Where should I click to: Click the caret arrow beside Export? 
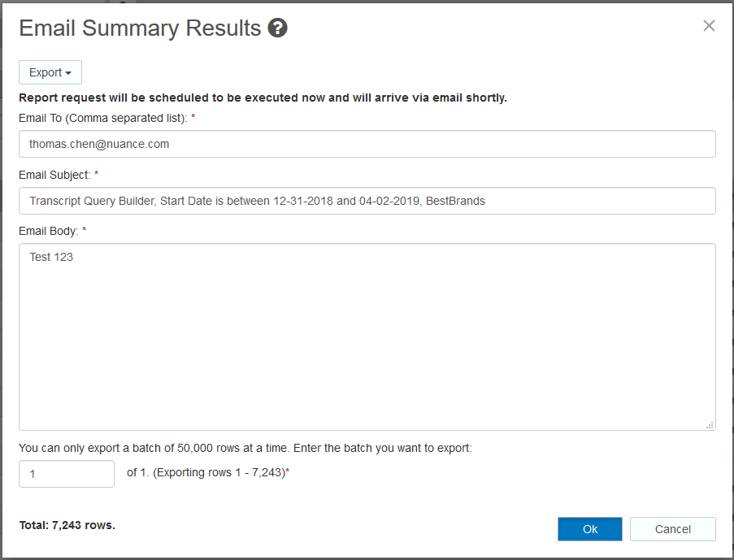[x=68, y=73]
